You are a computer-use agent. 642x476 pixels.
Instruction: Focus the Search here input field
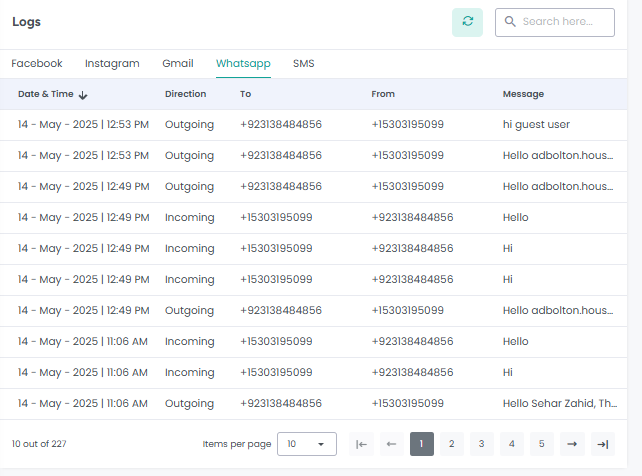tap(555, 23)
